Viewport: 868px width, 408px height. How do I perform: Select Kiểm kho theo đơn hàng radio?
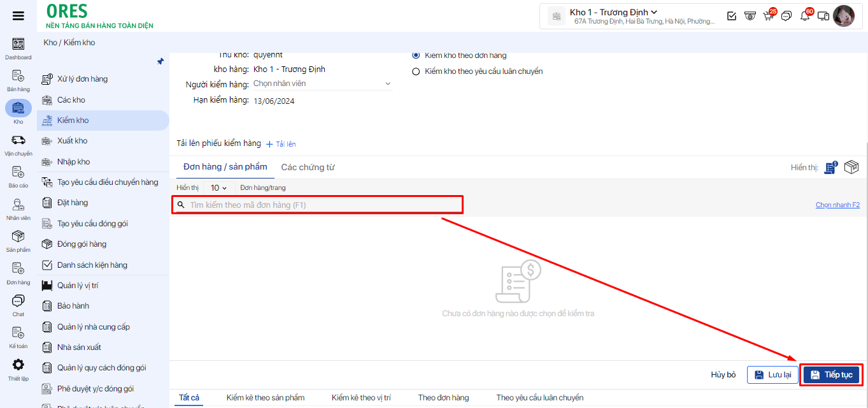416,55
